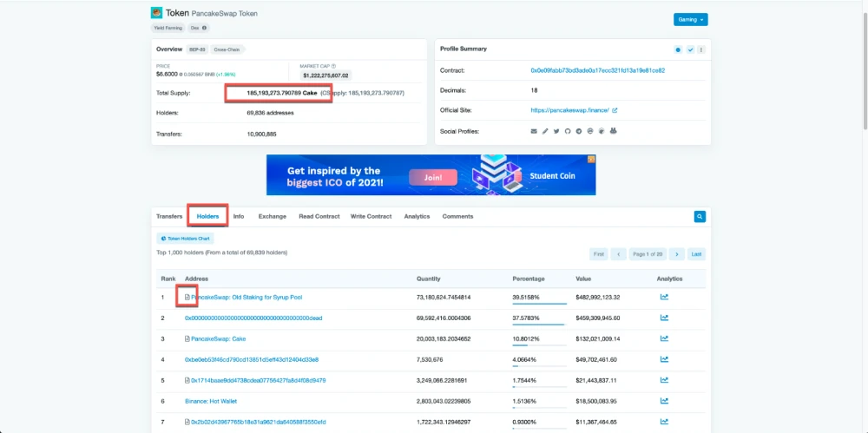Open the Telegram social profile icon
Image resolution: width=868 pixels, height=433 pixels.
(x=579, y=131)
